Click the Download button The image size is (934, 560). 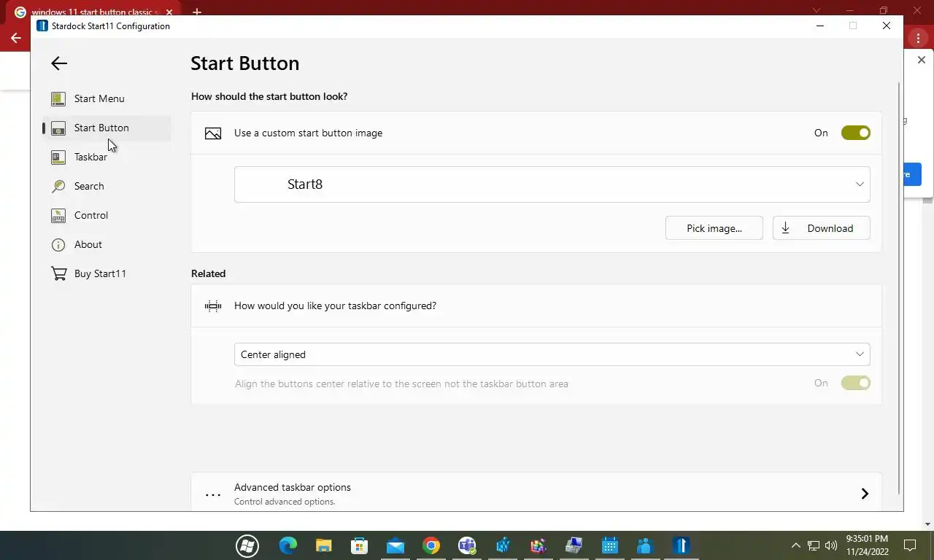(x=821, y=228)
